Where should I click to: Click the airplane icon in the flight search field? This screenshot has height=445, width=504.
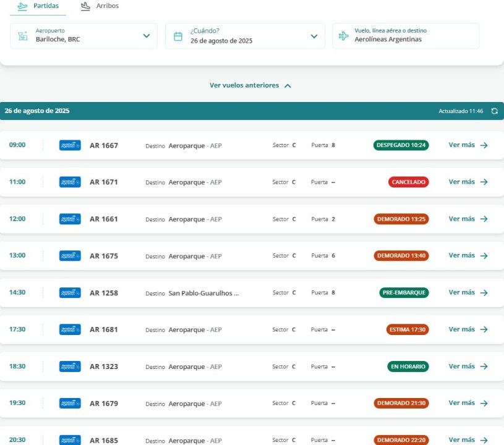pos(344,36)
